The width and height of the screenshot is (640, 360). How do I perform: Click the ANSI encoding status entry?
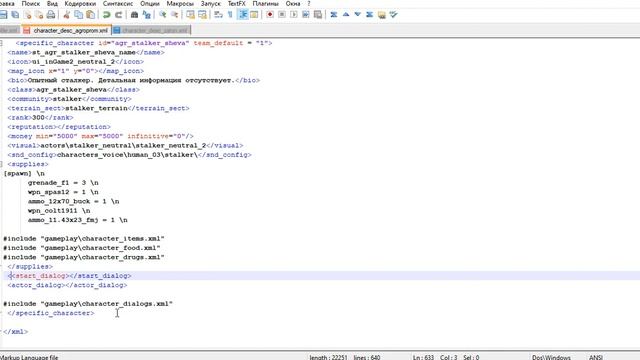[x=596, y=357]
